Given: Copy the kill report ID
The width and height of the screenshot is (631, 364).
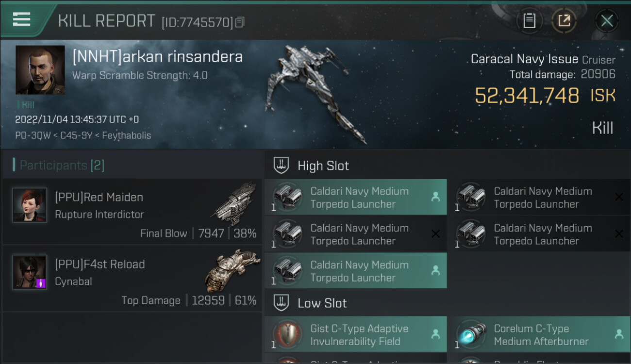Looking at the screenshot, I should click(240, 22).
